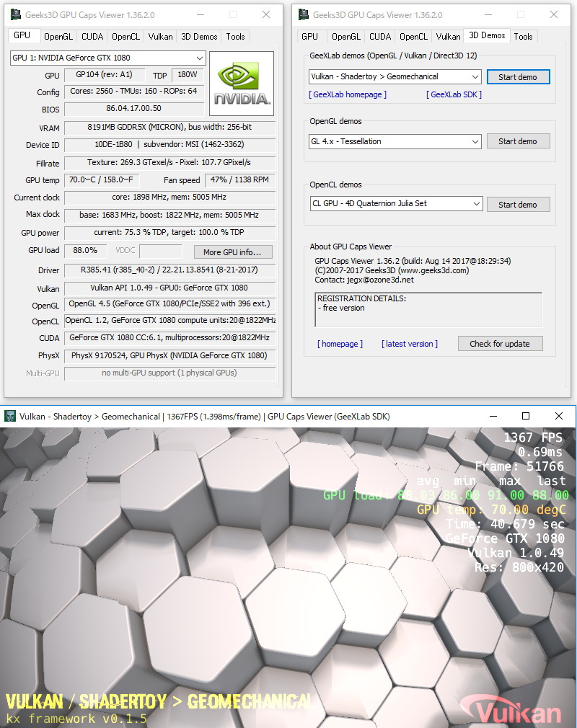
Task: Maximize the Vulkan demo window
Action: [526, 416]
